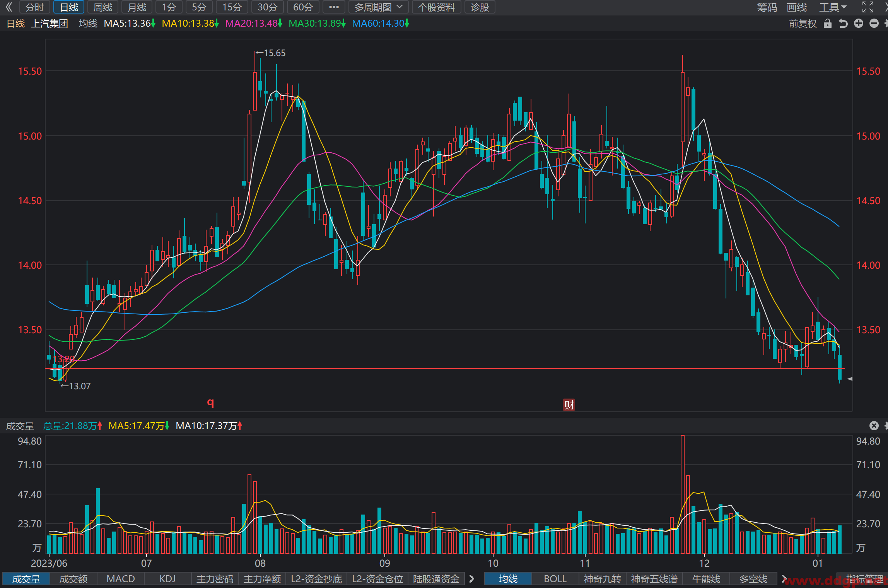Viewport: 888px width, 588px height.
Task: Click the red q marker on chart
Action: point(210,402)
